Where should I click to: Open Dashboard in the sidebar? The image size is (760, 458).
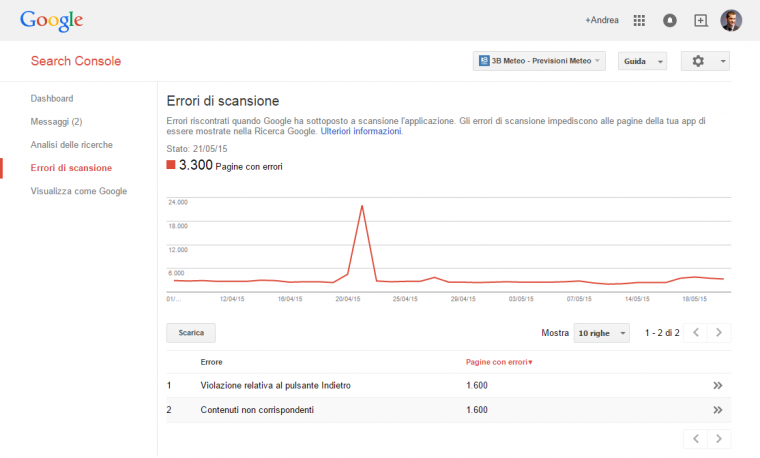tap(52, 98)
